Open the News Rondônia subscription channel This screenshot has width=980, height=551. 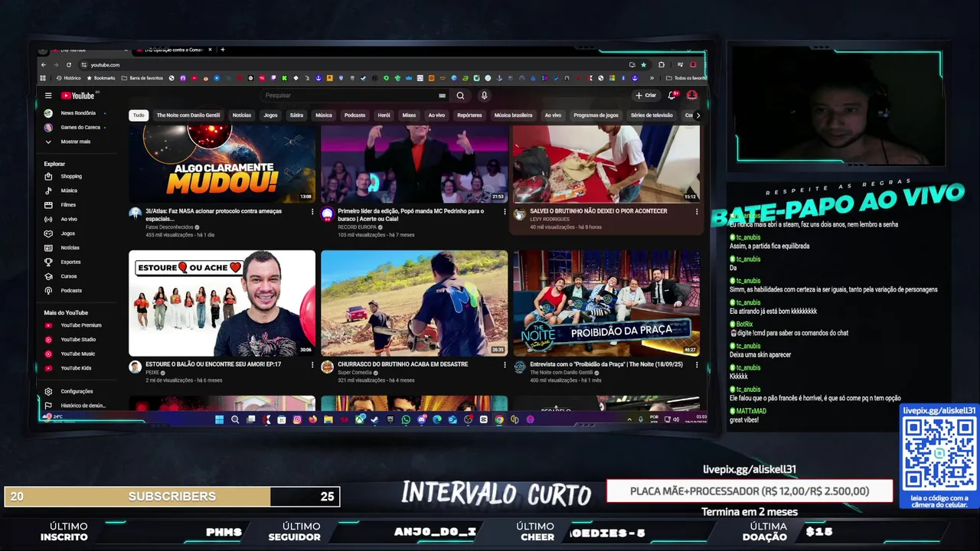78,113
